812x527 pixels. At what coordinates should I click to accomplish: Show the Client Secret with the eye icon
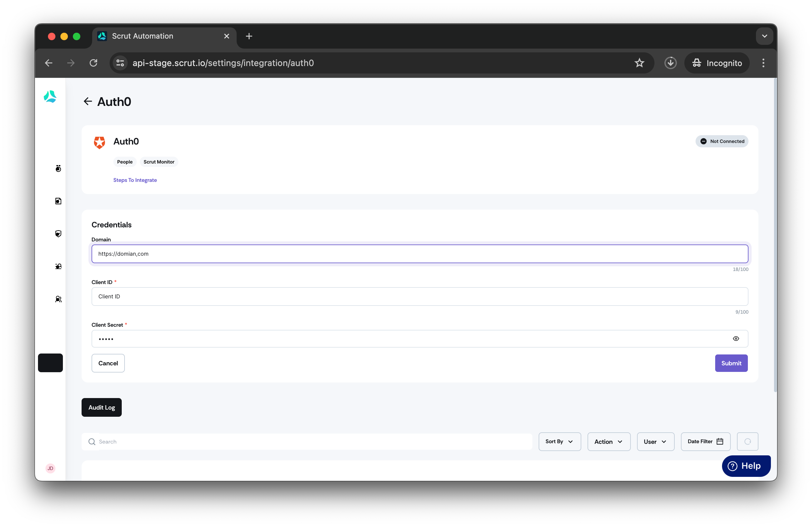736,339
